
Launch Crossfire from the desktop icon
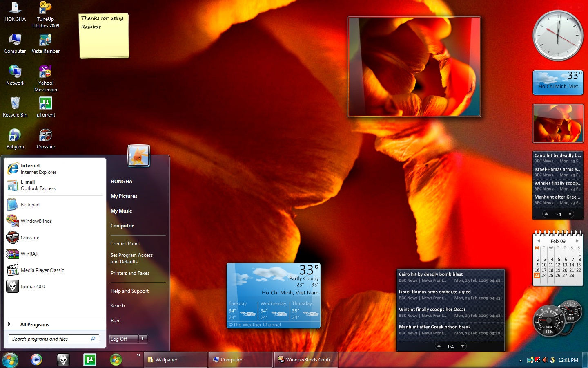pyautogui.click(x=46, y=139)
